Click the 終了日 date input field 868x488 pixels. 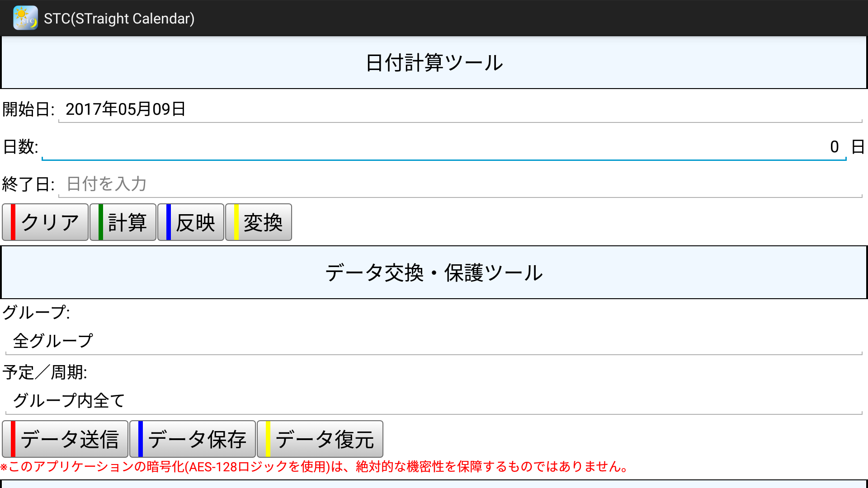pyautogui.click(x=459, y=184)
